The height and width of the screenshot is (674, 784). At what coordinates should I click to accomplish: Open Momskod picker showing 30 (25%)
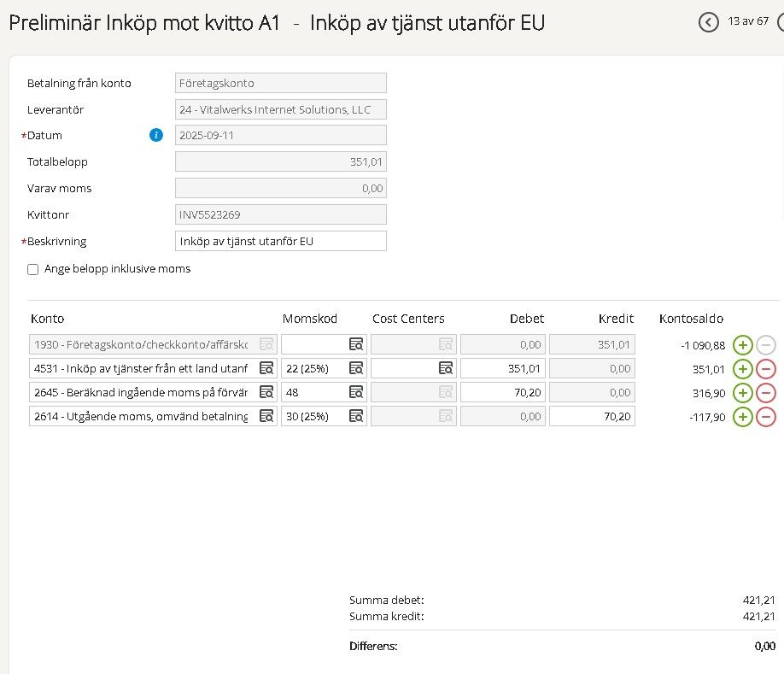pos(356,417)
